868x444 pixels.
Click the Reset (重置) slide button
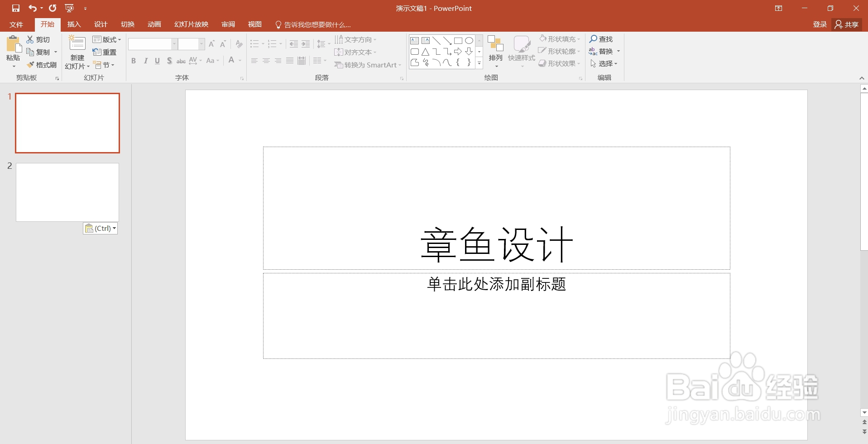(x=105, y=52)
